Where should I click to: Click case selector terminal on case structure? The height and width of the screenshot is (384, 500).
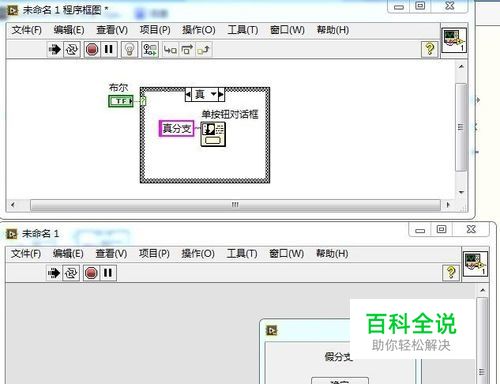tap(143, 101)
